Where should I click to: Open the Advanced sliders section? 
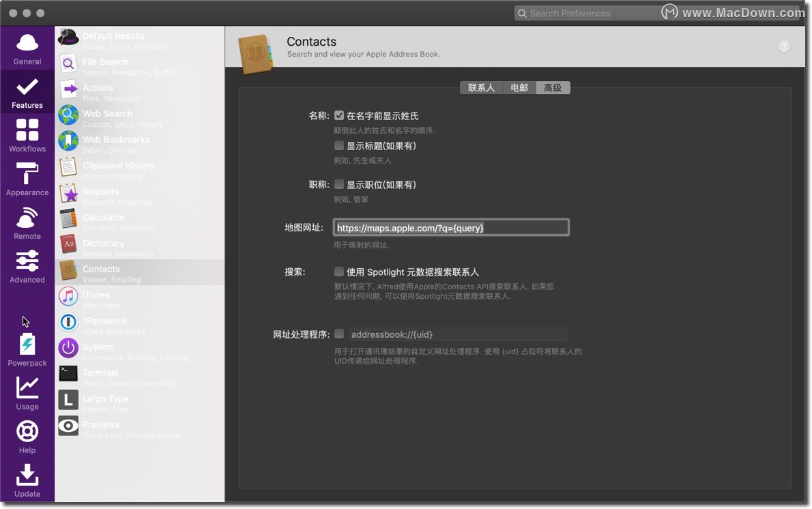click(x=27, y=267)
